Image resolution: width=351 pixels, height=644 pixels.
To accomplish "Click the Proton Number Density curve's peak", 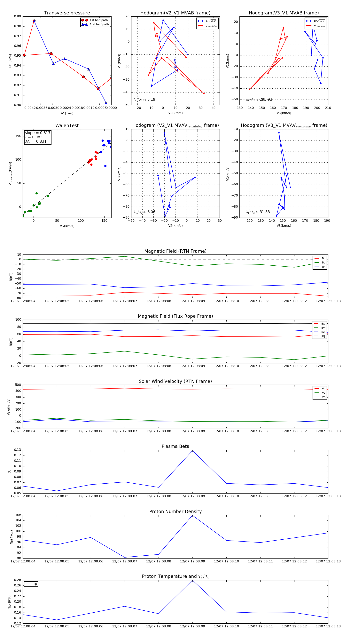I will coord(192,516).
